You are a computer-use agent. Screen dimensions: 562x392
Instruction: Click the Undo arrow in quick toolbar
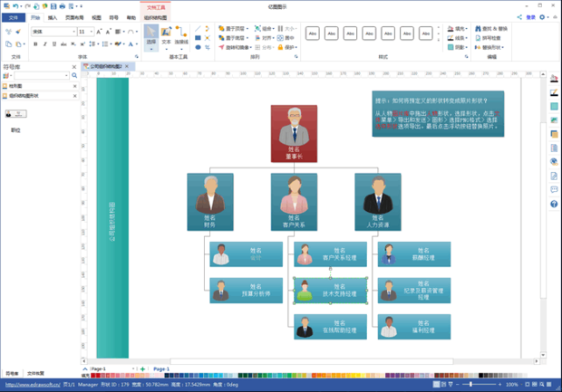point(15,6)
